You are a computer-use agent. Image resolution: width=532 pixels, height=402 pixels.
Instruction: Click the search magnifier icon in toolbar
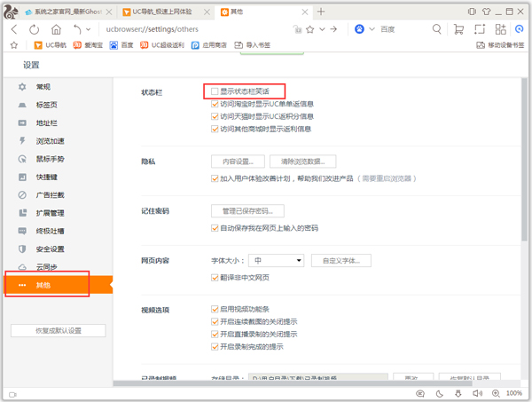[x=436, y=29]
